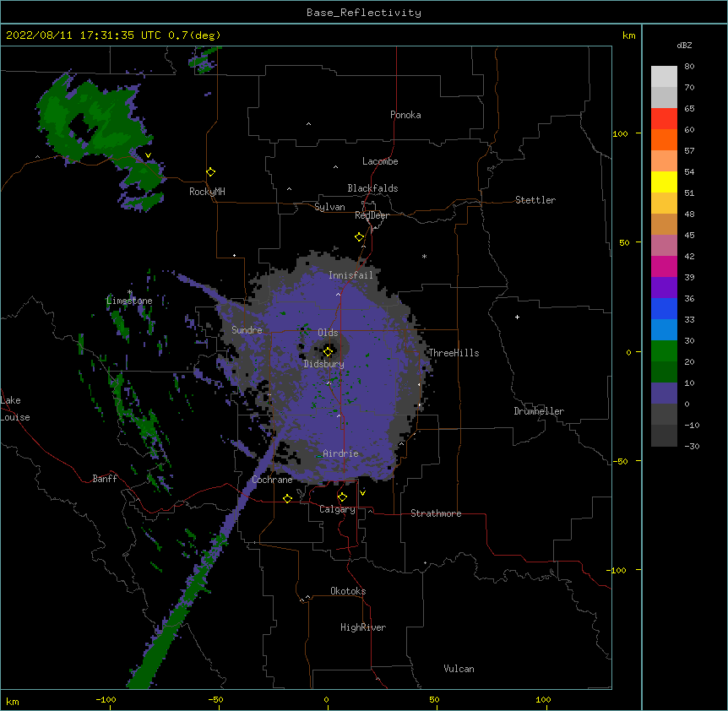This screenshot has width=728, height=711.
Task: Click the yellow marker south of RedDeer
Action: point(359,236)
